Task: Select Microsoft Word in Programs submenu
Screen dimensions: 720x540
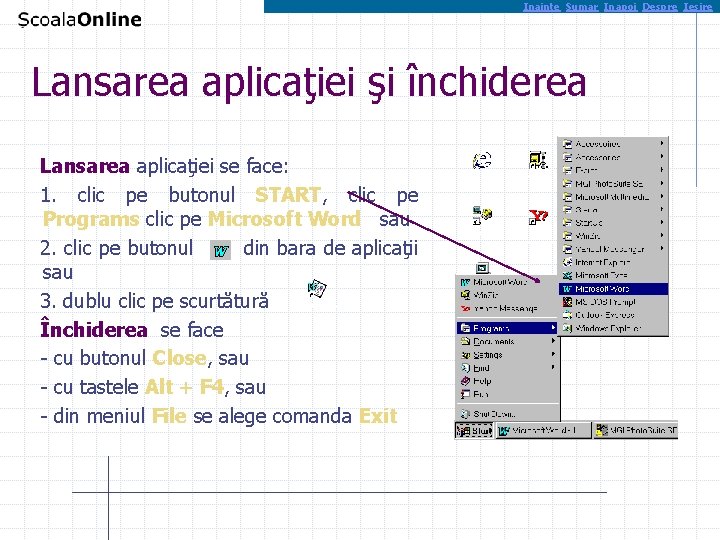Action: pos(613,289)
